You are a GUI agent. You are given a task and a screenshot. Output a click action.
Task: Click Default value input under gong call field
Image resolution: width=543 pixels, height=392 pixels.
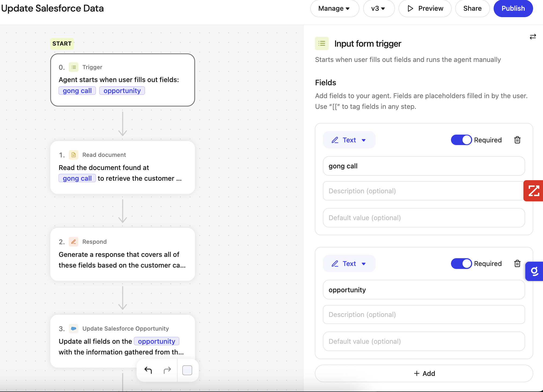(x=424, y=218)
